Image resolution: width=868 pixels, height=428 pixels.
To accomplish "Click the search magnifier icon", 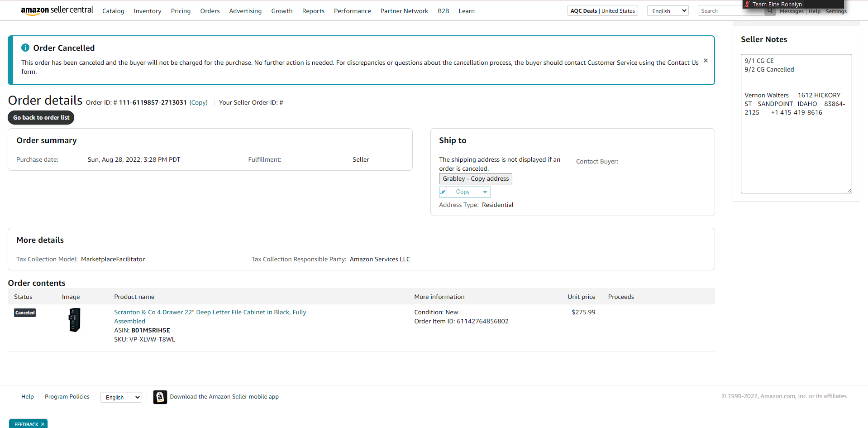I will [x=769, y=11].
